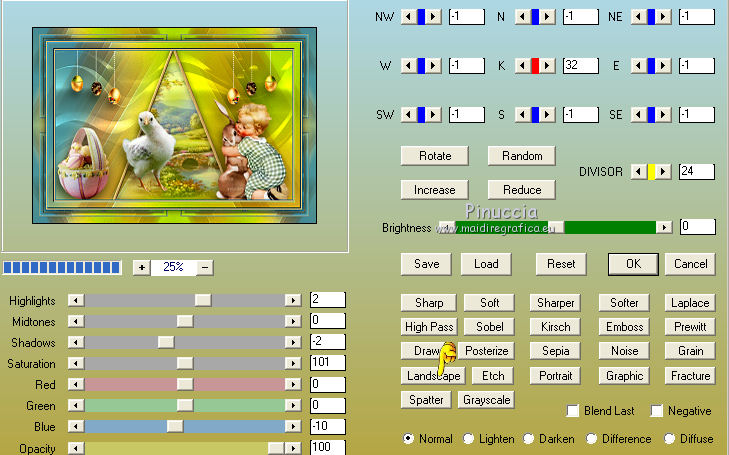Click the Midtones right arrow

[293, 321]
